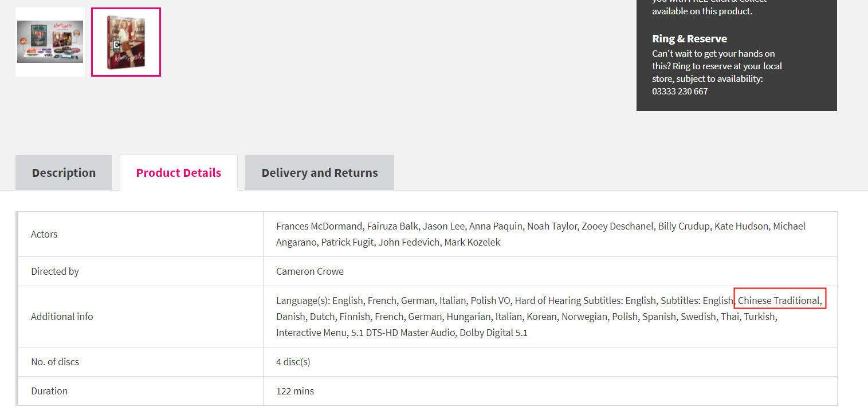The width and height of the screenshot is (868, 415).
Task: Click the 4 disc(s) value
Action: coord(293,362)
